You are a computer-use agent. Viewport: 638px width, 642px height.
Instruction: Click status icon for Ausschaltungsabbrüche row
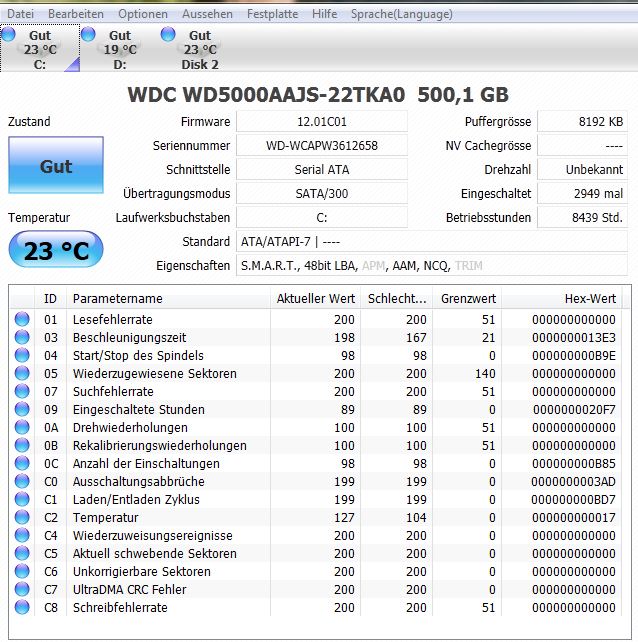(22, 481)
